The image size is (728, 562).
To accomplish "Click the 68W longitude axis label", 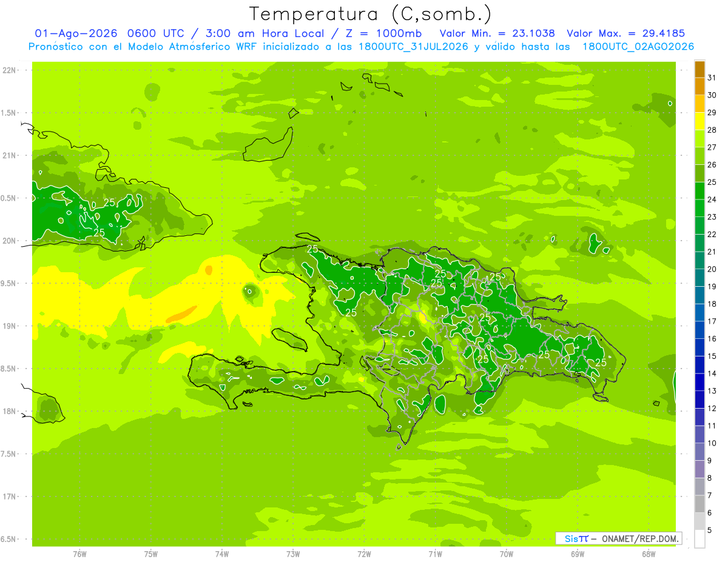I will click(x=649, y=554).
